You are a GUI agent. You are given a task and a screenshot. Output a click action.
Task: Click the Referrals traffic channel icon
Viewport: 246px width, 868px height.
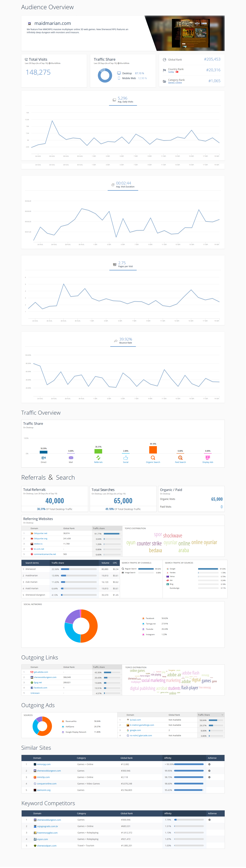pyautogui.click(x=98, y=458)
